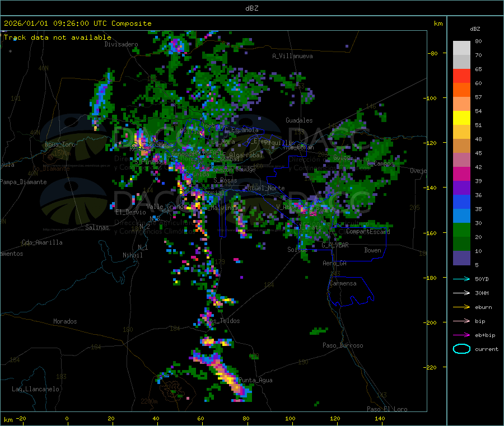This screenshot has width=504, height=426.
Task: Click the '2026/01/01 09:26:00 UTC Composite' timestamp
Action: 77,24
